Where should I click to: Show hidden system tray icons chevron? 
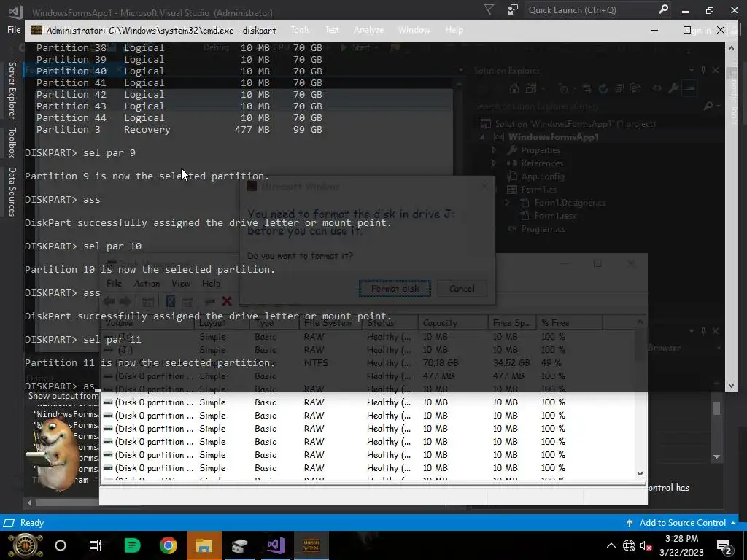pyautogui.click(x=611, y=545)
